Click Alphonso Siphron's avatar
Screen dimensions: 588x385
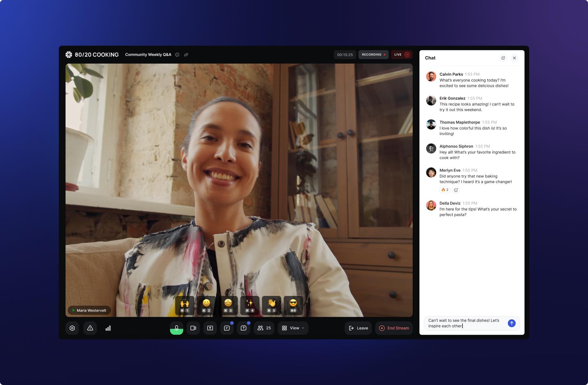pyautogui.click(x=431, y=148)
